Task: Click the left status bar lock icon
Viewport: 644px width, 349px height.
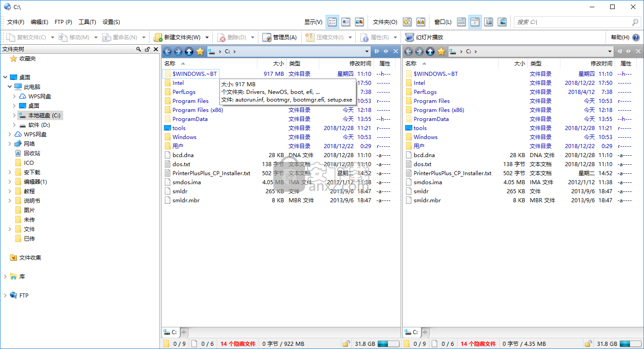Action: tap(345, 344)
